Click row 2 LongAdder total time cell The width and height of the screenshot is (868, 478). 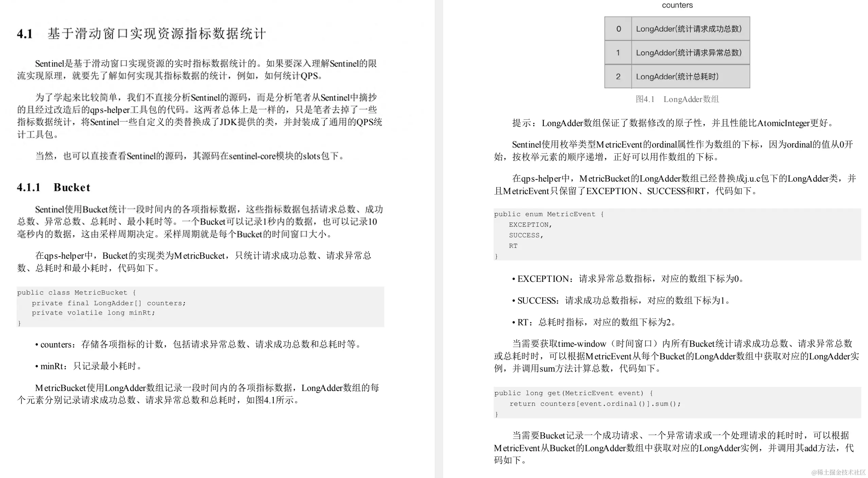tap(677, 76)
